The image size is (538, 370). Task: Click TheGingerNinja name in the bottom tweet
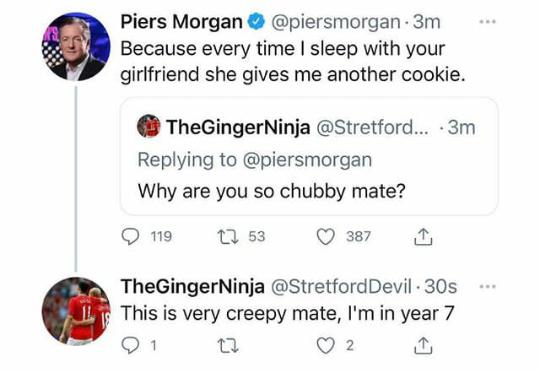coord(193,287)
